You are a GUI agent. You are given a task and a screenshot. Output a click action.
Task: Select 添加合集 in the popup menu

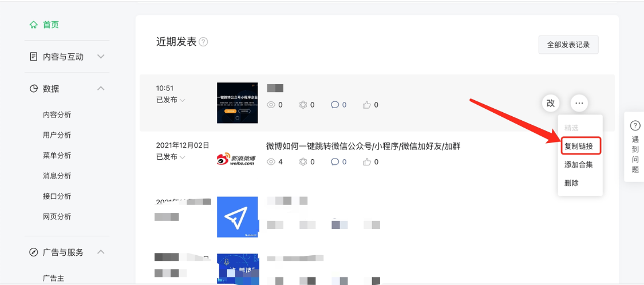(579, 165)
